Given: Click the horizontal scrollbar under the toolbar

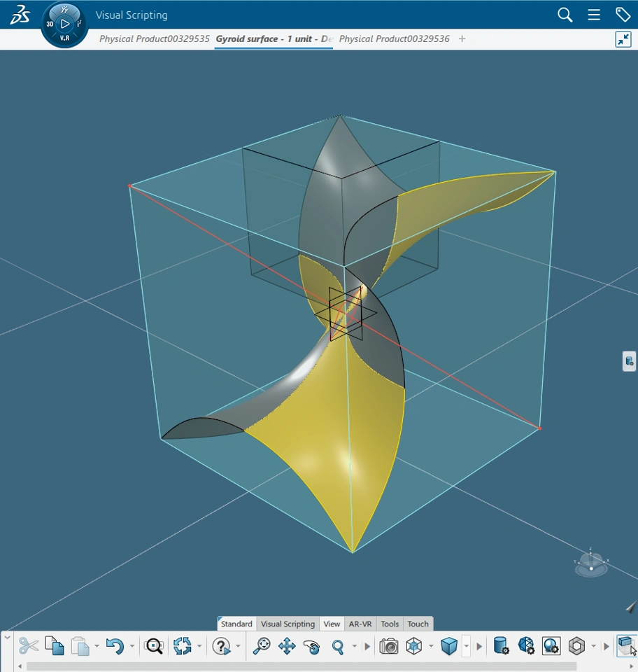Looking at the screenshot, I should point(302,666).
